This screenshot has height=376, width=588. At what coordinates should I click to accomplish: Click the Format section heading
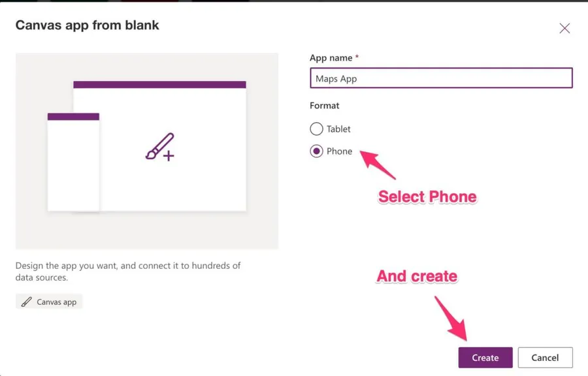click(325, 105)
